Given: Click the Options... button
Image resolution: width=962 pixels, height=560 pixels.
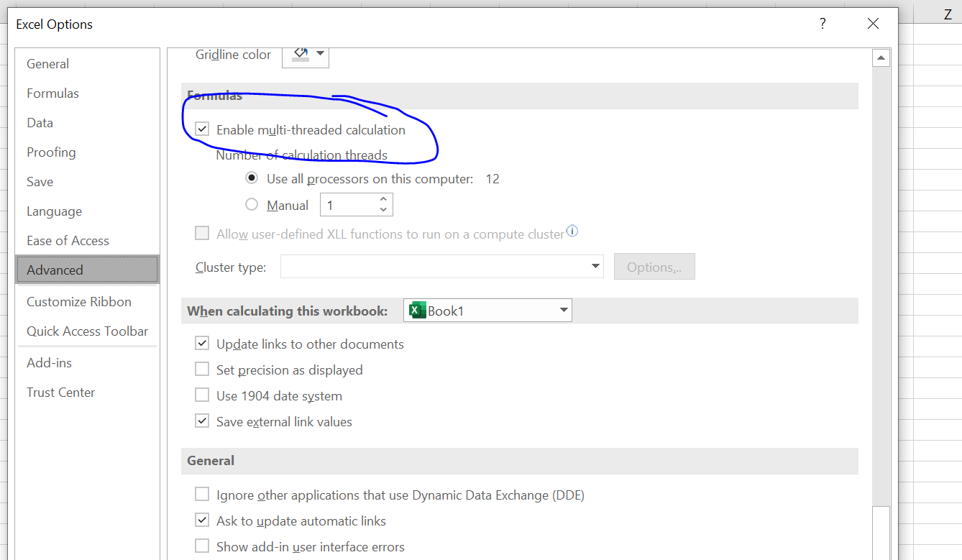Looking at the screenshot, I should click(x=654, y=266).
